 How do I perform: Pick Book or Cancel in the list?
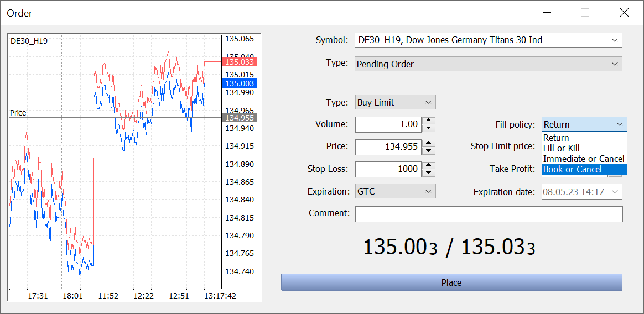[x=572, y=169]
